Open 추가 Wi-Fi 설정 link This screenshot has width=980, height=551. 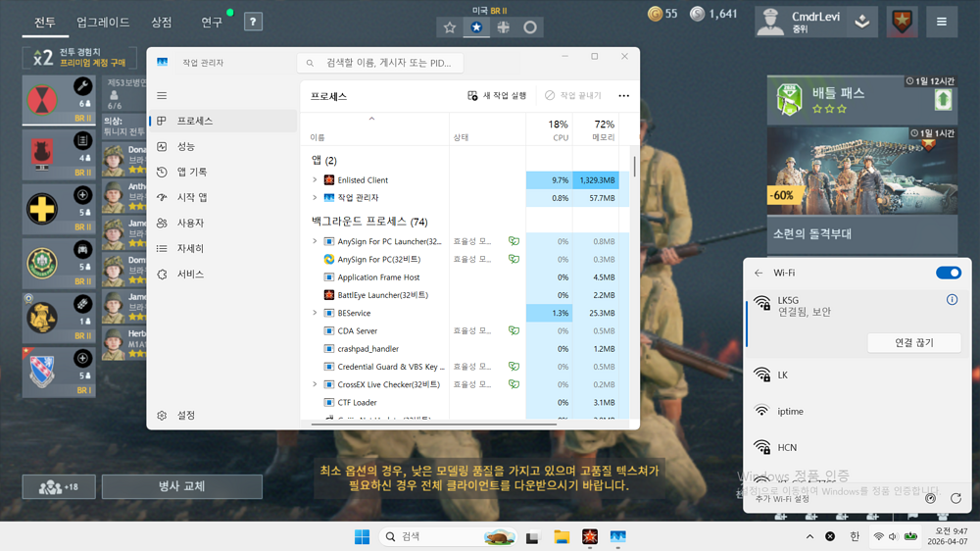[x=782, y=498]
